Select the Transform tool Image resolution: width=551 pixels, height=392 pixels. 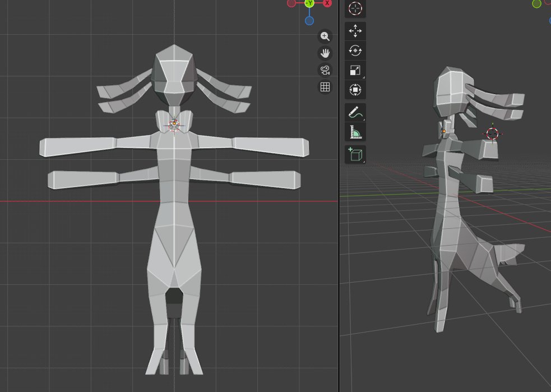coord(355,90)
